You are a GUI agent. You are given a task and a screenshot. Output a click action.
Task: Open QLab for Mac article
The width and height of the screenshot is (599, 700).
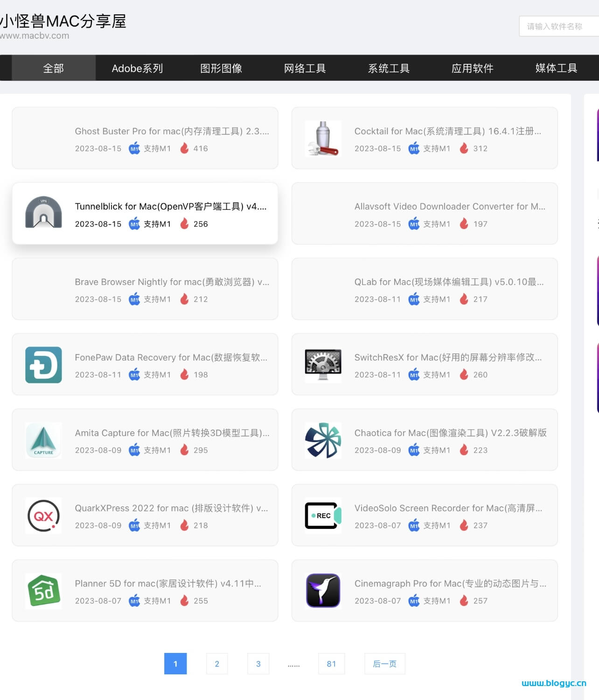[449, 282]
